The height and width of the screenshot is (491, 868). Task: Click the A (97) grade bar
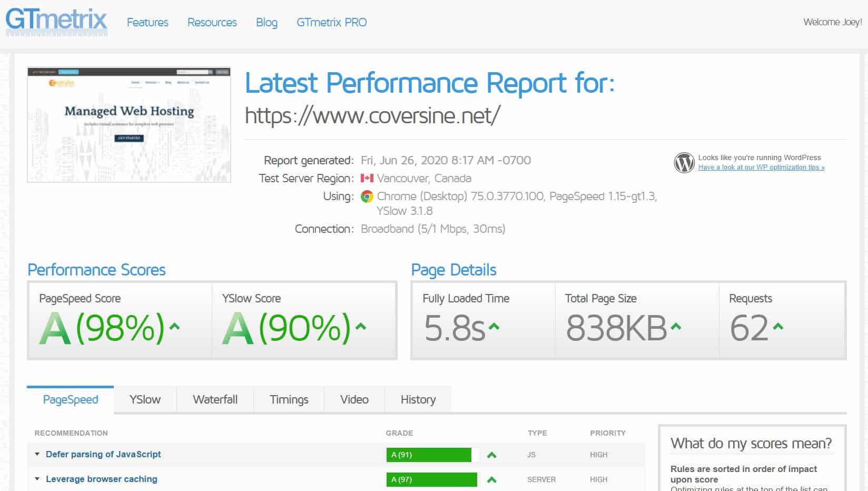point(433,479)
